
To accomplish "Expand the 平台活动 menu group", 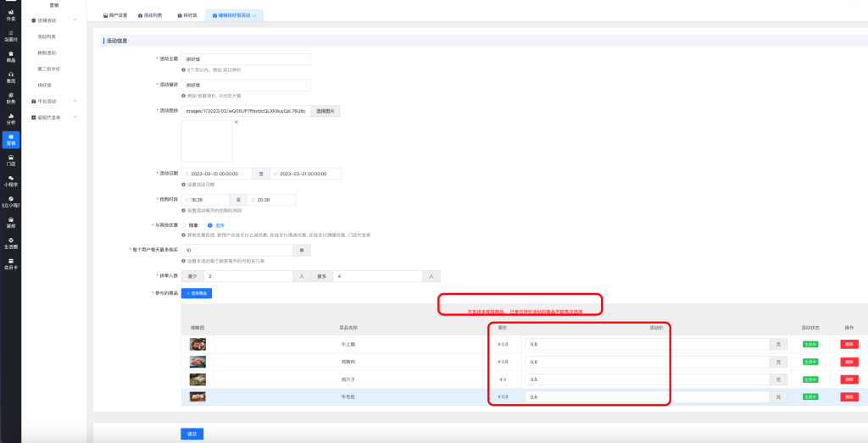I will (x=75, y=101).
